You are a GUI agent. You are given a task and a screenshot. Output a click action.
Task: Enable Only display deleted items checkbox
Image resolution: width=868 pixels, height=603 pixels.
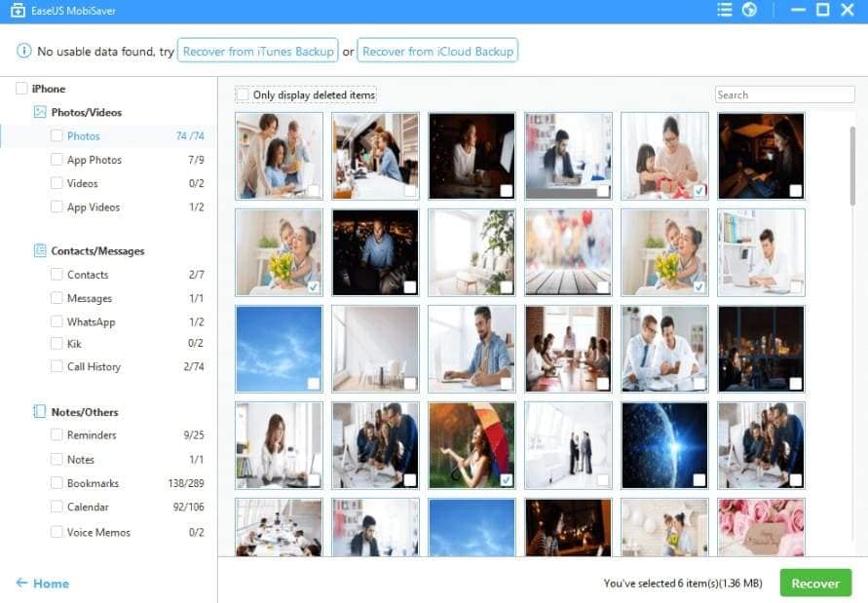pyautogui.click(x=243, y=94)
